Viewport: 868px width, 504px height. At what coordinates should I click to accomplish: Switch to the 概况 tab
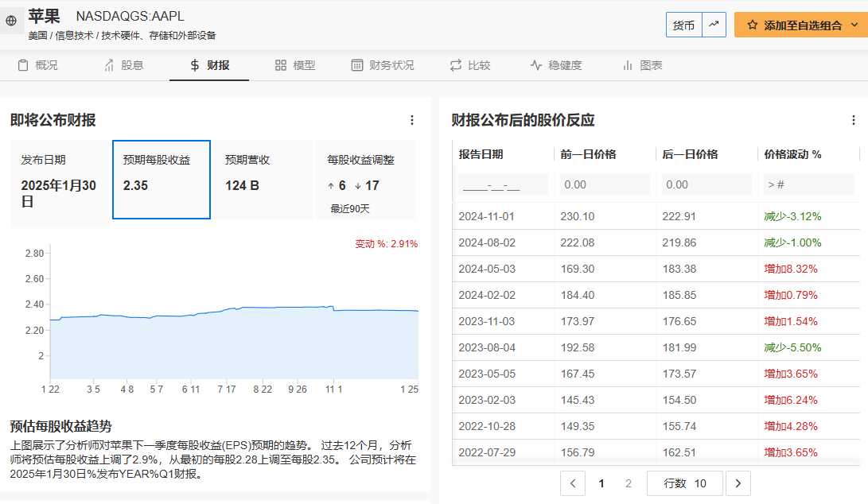click(38, 65)
